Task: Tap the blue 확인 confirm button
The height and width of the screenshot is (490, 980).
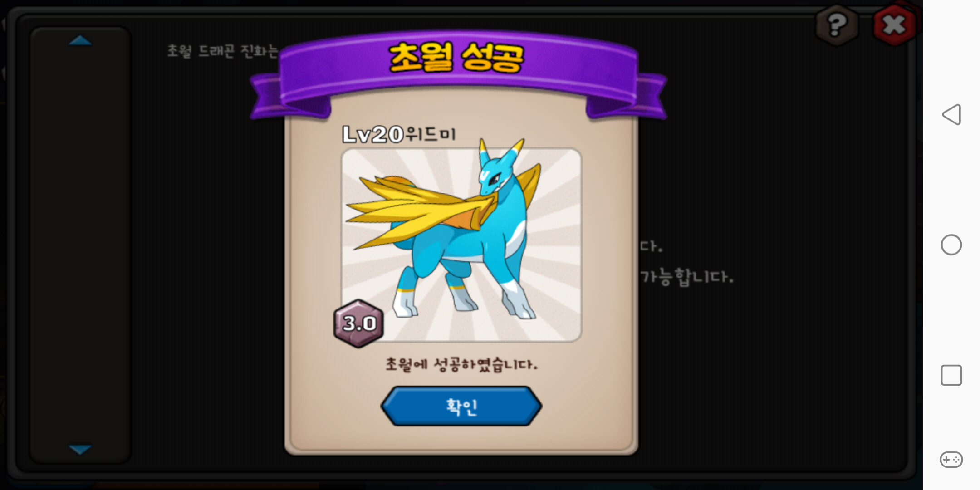Action: coord(461,406)
